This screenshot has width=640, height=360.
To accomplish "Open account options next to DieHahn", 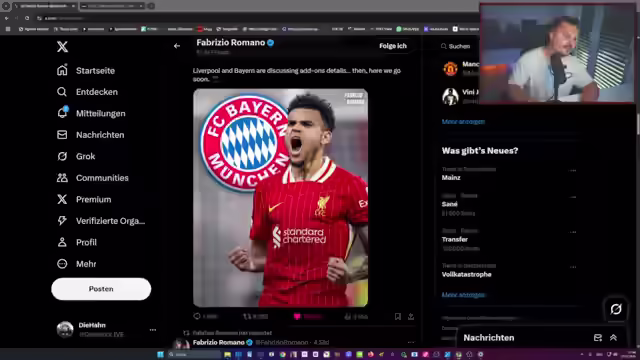I will [x=153, y=330].
